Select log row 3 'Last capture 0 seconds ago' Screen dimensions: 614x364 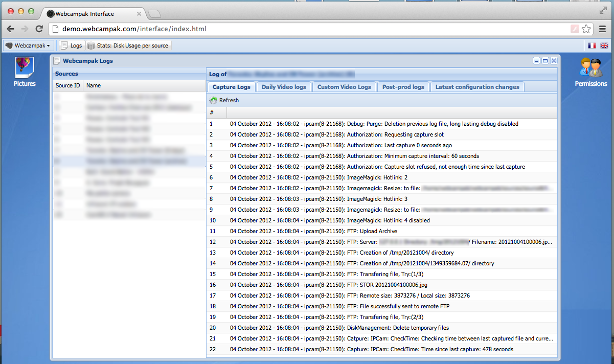(x=382, y=145)
